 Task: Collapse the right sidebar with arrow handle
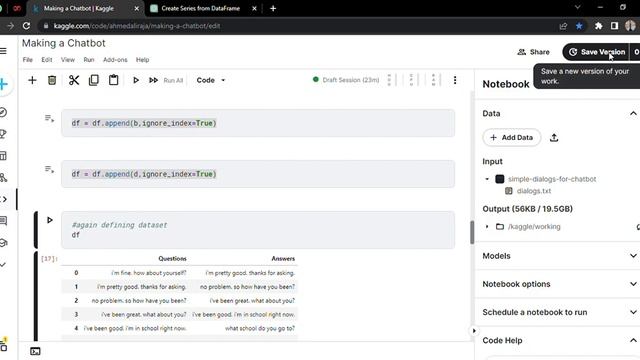pyautogui.click(x=474, y=331)
